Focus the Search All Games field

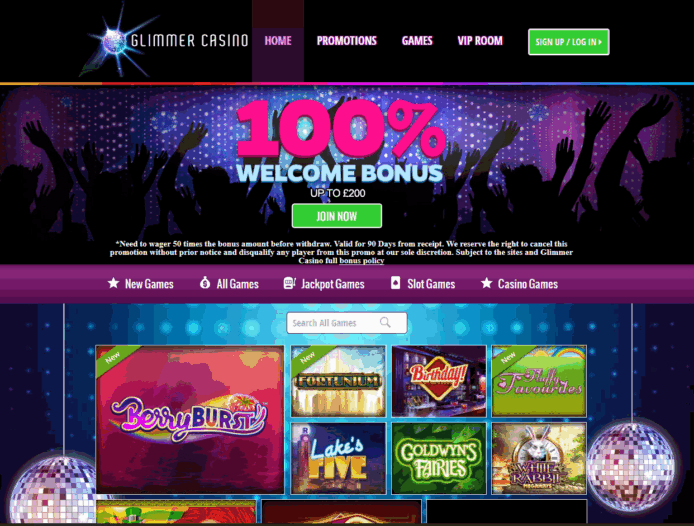coord(347,323)
